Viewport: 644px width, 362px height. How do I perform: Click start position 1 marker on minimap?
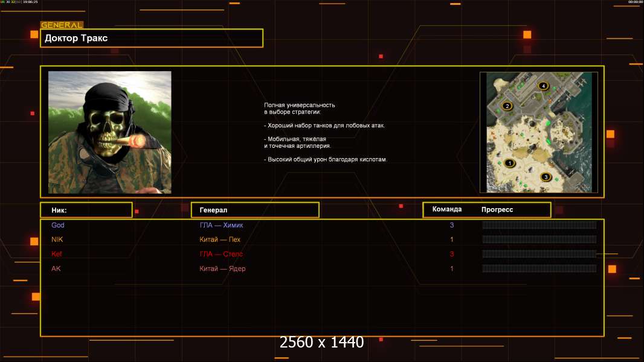[509, 163]
